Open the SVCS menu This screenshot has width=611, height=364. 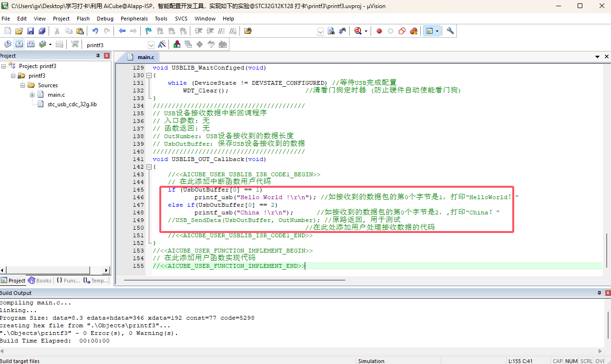[x=181, y=19]
